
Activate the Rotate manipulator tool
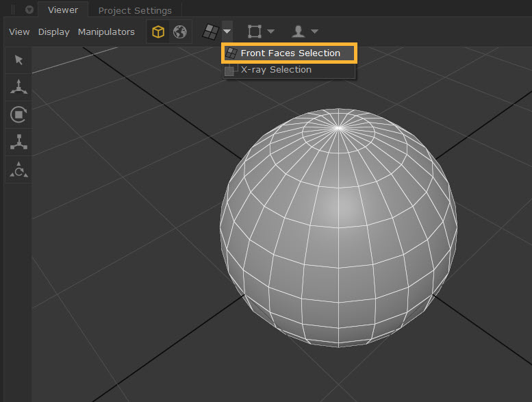18,114
